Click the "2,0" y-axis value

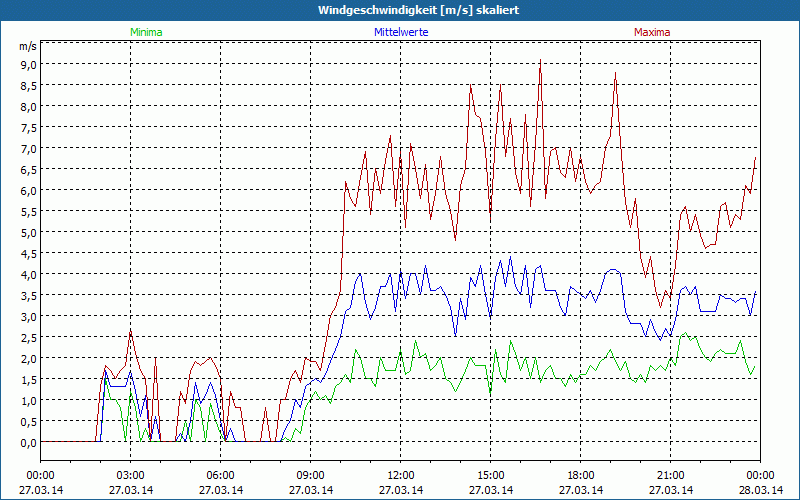click(29, 359)
